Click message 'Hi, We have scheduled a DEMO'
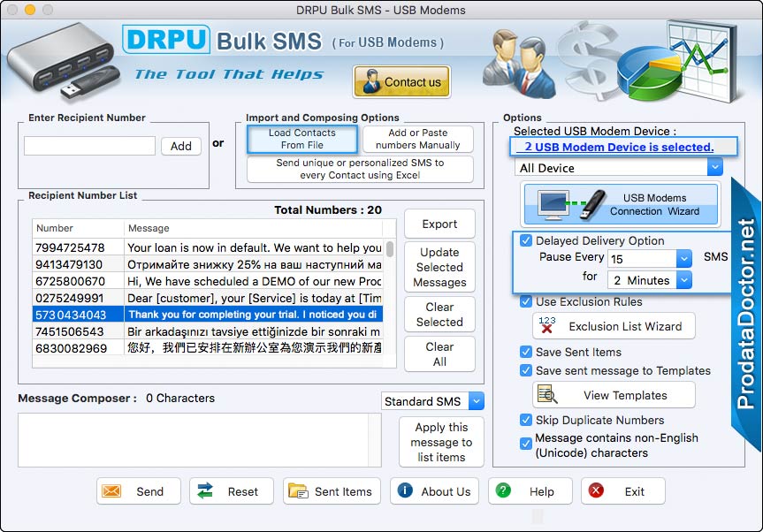Image resolution: width=763 pixels, height=532 pixels. pyautogui.click(x=255, y=281)
